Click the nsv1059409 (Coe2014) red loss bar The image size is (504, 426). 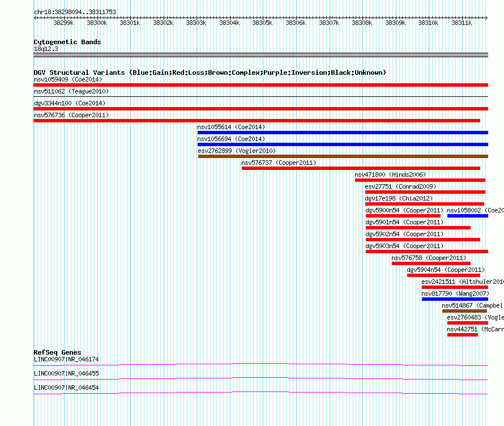260,85
